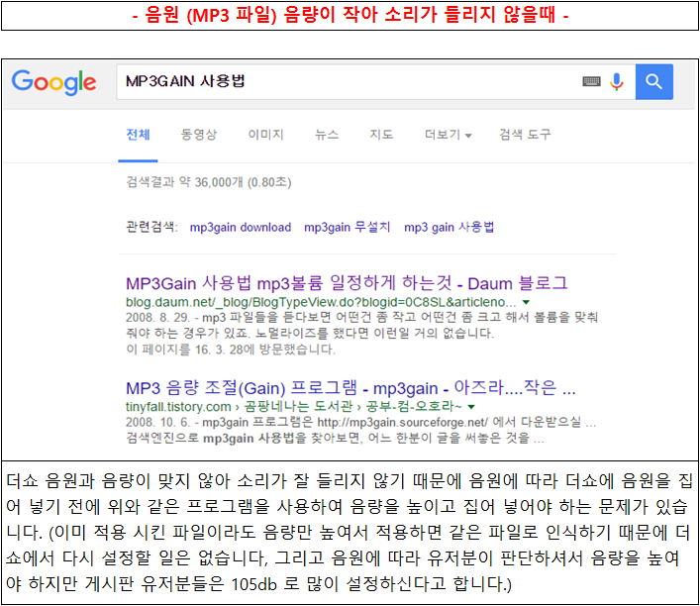
Task: Switch to the 동영상 tab
Action: pos(199,135)
